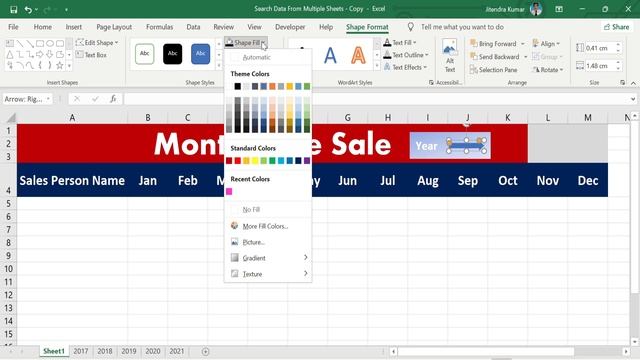This screenshot has width=640, height=360.
Task: Switch to the Data tab
Action: pyautogui.click(x=193, y=27)
